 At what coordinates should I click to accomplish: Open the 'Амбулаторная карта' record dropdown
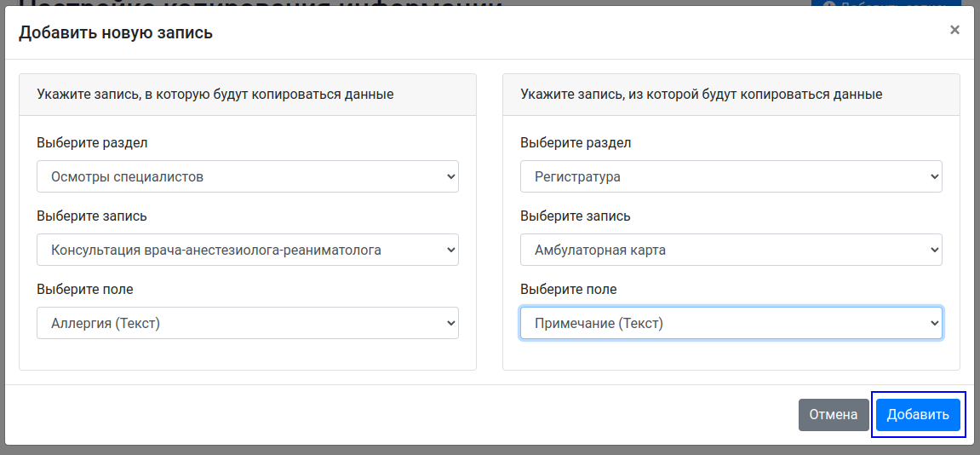click(731, 251)
